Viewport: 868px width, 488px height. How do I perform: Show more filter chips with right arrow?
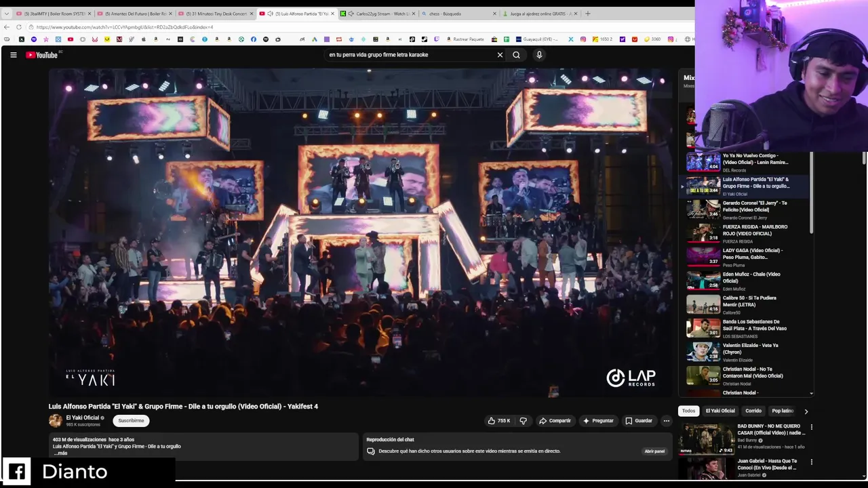806,411
